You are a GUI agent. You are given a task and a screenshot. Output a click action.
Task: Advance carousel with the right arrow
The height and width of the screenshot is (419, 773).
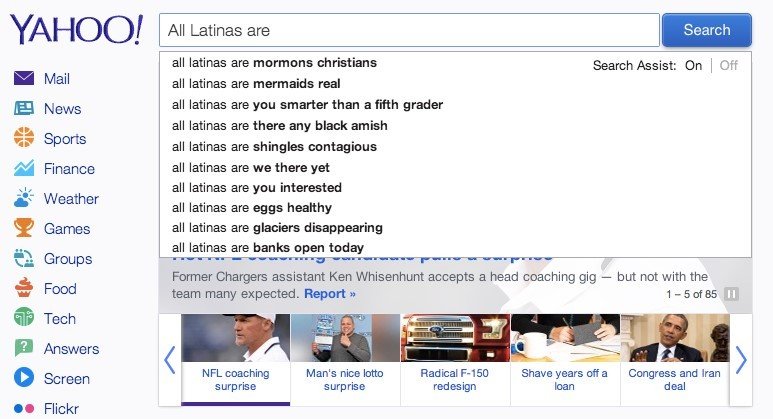pos(741,360)
